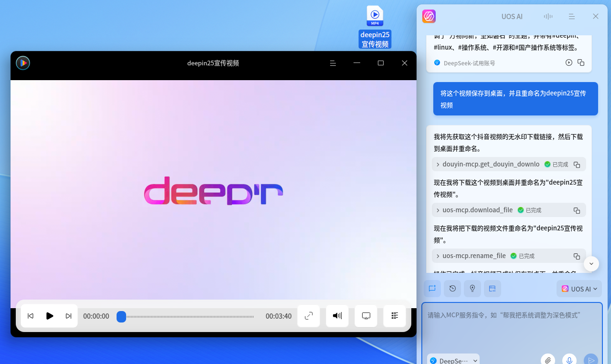Open the volume control in player
Screen dimensions: 611x364
point(337,316)
